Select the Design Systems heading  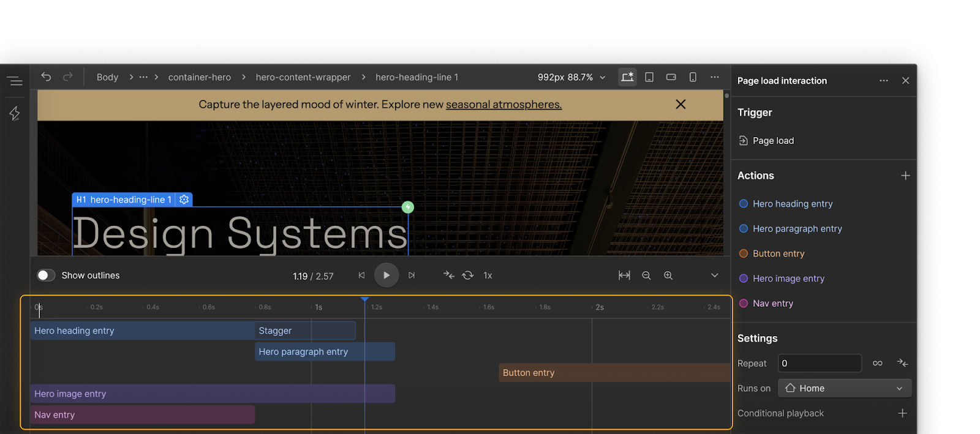tap(240, 234)
